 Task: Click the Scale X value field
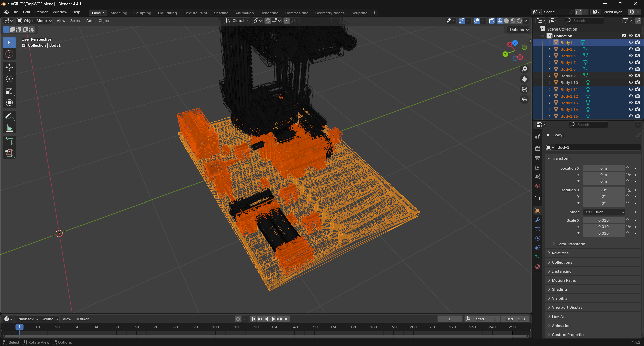coord(603,220)
